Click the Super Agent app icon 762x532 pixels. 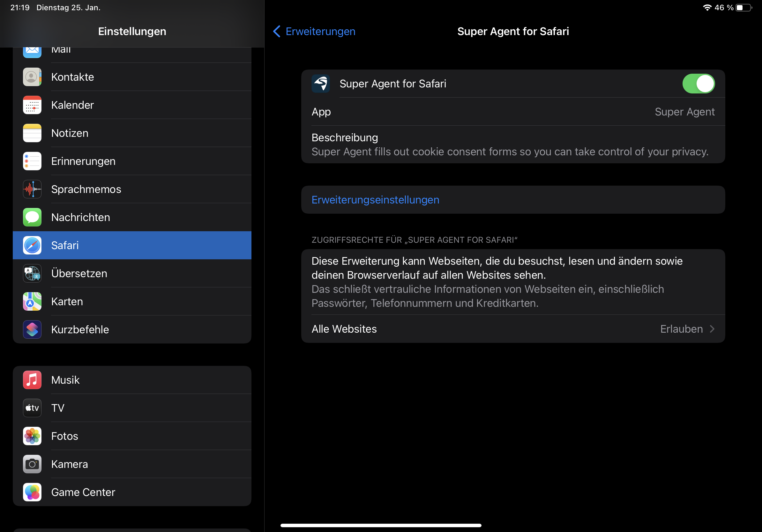[321, 84]
